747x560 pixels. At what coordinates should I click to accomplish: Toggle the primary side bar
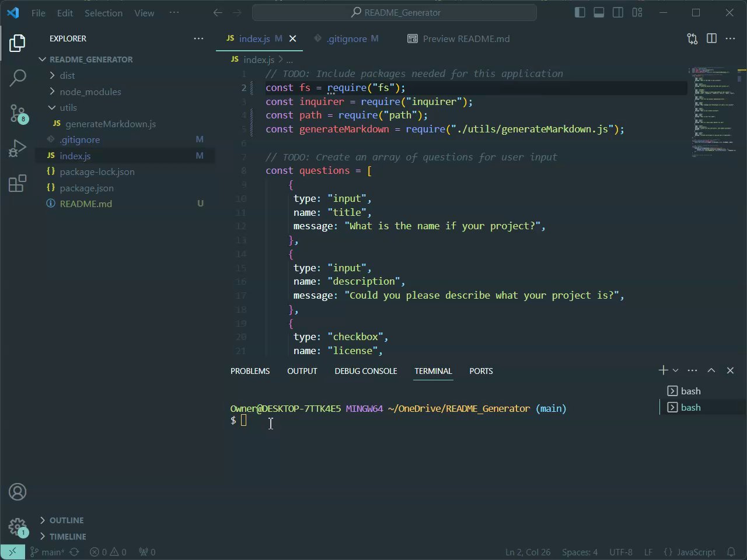pyautogui.click(x=580, y=12)
